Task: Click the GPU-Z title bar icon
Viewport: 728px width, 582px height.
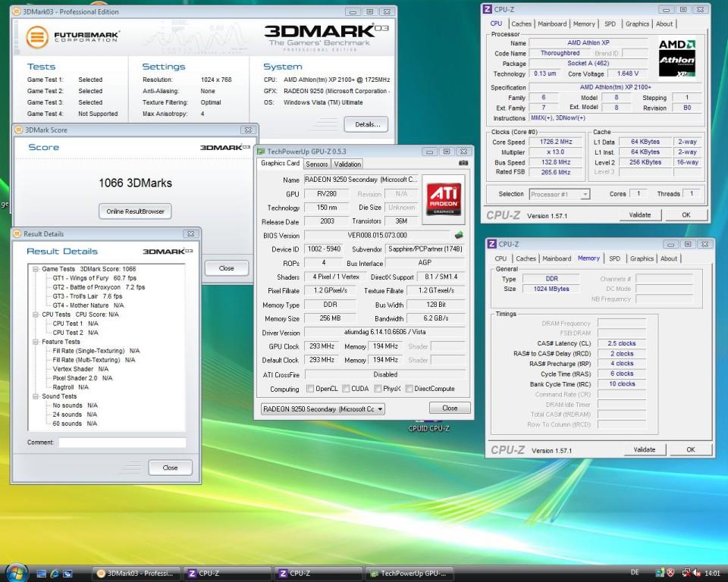Action: click(x=260, y=152)
